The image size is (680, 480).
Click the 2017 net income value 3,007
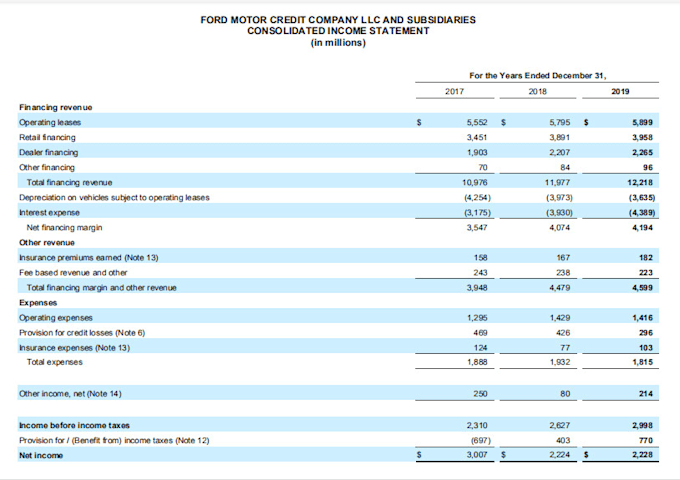477,455
